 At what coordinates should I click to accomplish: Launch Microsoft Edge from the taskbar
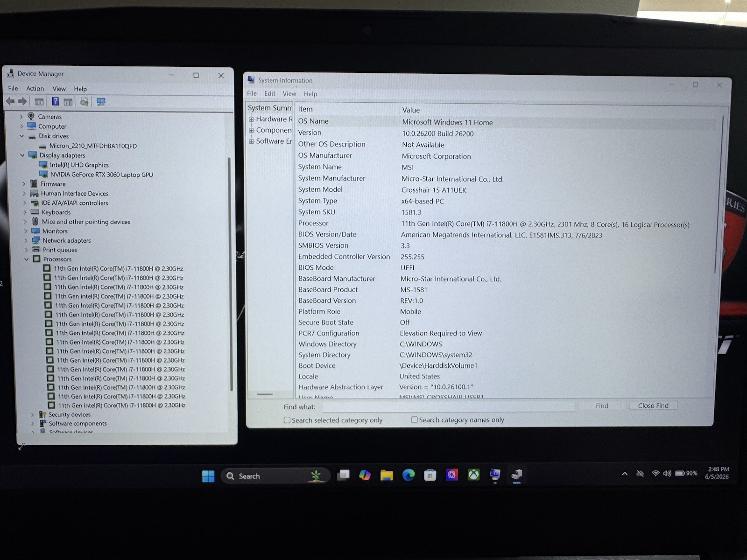(409, 475)
